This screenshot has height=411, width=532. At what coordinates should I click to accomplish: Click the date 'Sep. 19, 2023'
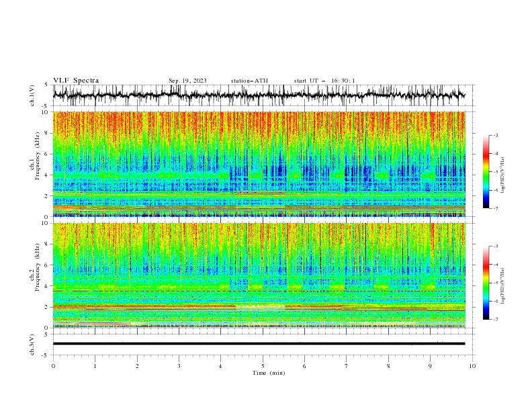pyautogui.click(x=187, y=81)
